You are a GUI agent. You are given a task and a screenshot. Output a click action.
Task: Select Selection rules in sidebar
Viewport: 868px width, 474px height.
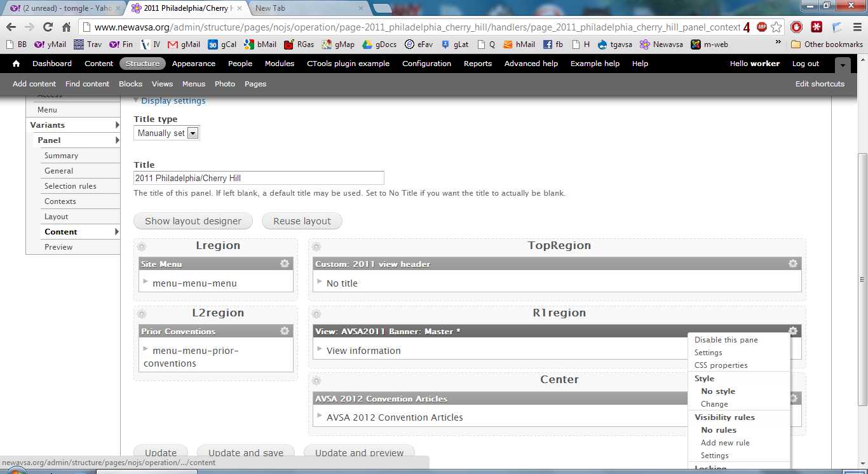[71, 186]
